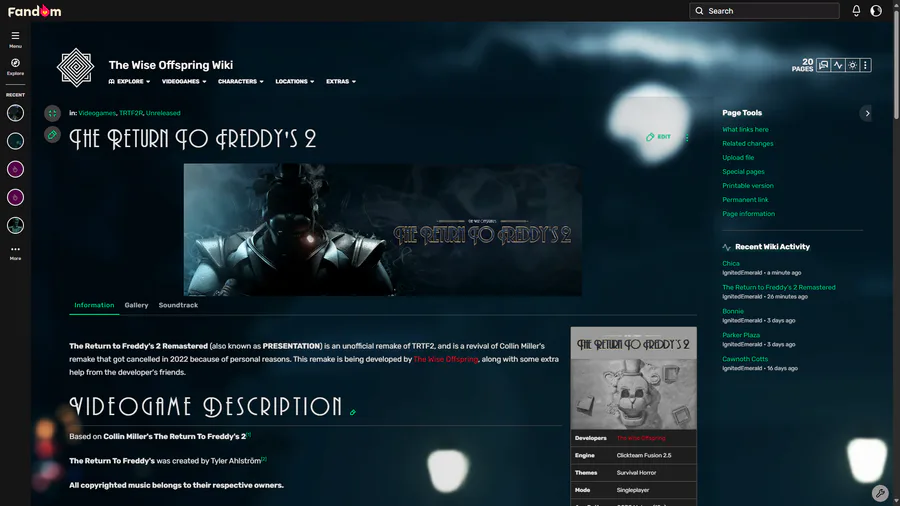This screenshot has width=900, height=506.
Task: Open Printable version link
Action: (x=748, y=186)
